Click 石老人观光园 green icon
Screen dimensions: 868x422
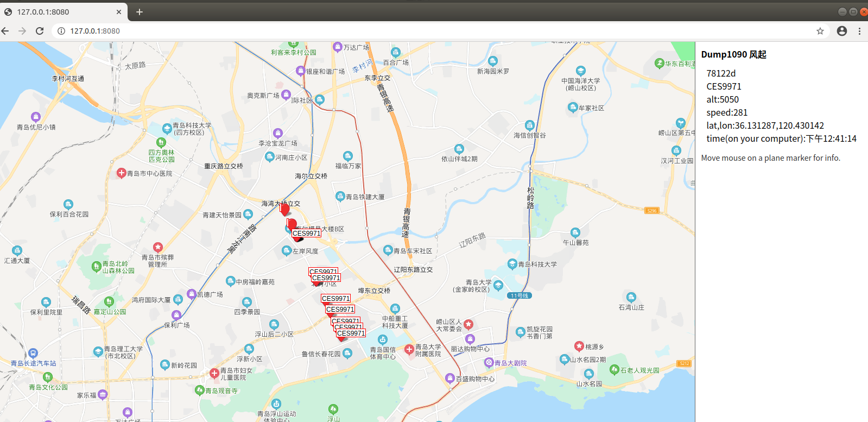[x=614, y=369]
